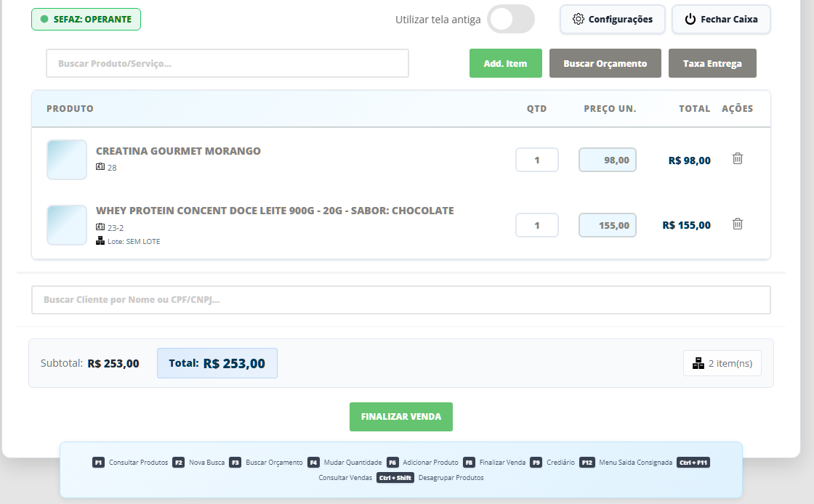This screenshot has height=504, width=814.
Task: Click the Lote icon under Whey Protein
Action: [100, 240]
